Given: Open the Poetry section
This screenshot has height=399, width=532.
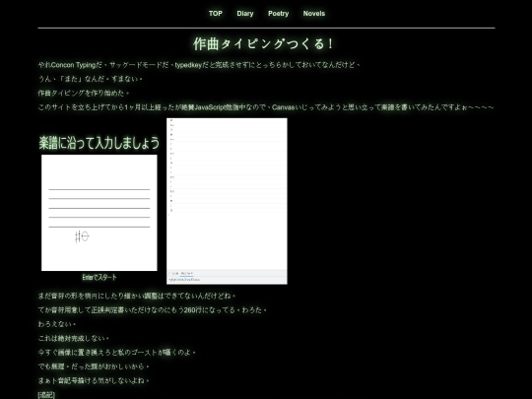Looking at the screenshot, I should 278,14.
